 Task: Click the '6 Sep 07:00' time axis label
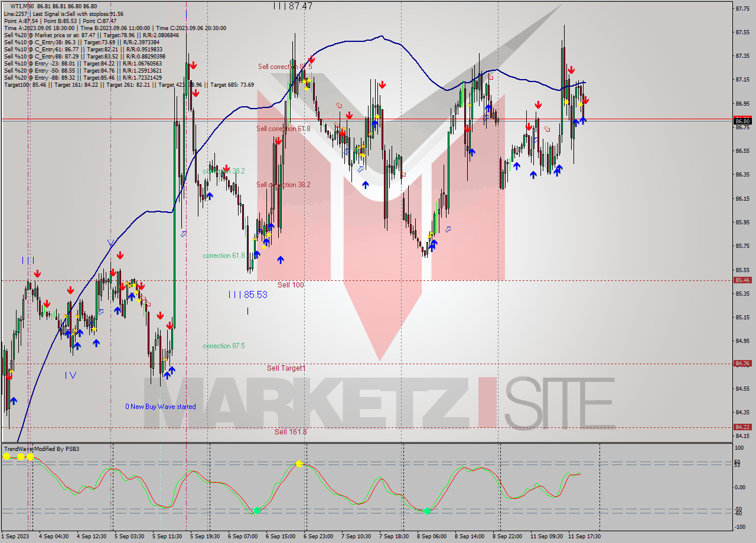[x=243, y=537]
